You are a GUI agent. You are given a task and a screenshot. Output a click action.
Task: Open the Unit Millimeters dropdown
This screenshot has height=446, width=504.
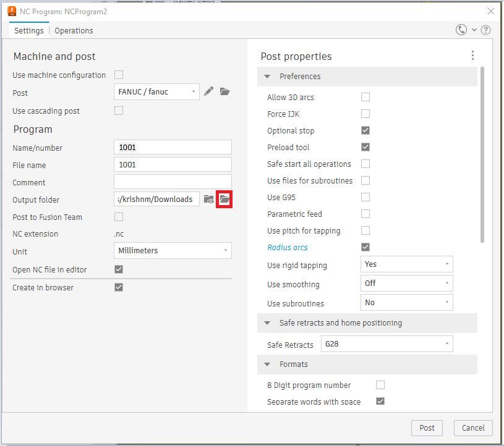pos(173,251)
